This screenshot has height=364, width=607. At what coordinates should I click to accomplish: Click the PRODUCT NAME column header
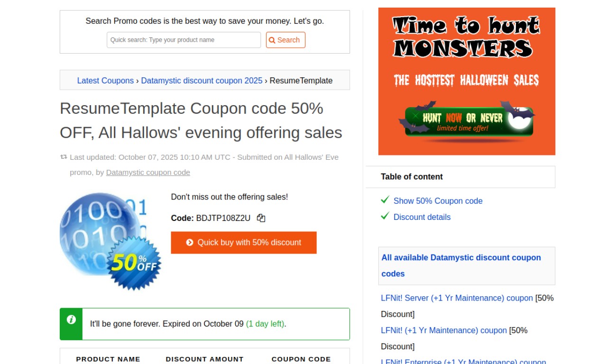(x=108, y=359)
